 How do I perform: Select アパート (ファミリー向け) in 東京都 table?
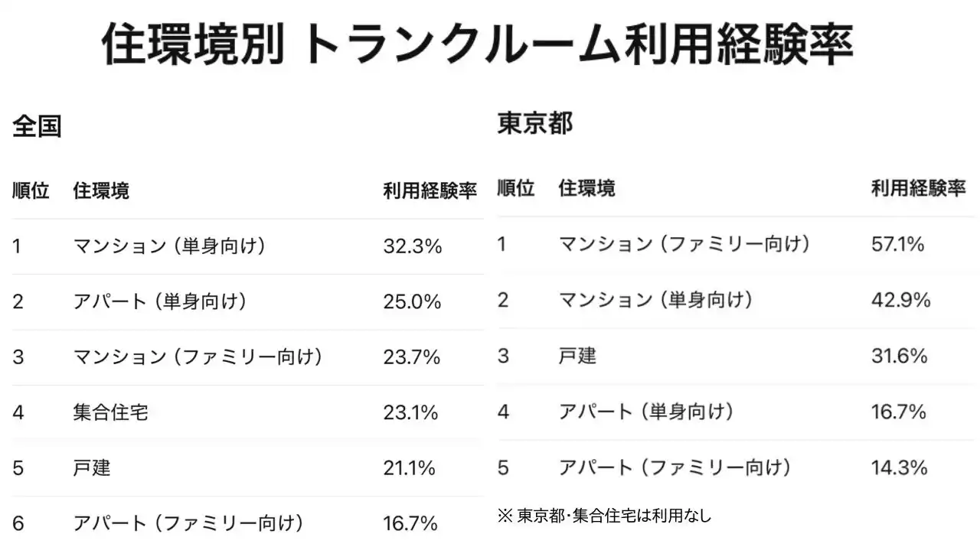point(674,467)
